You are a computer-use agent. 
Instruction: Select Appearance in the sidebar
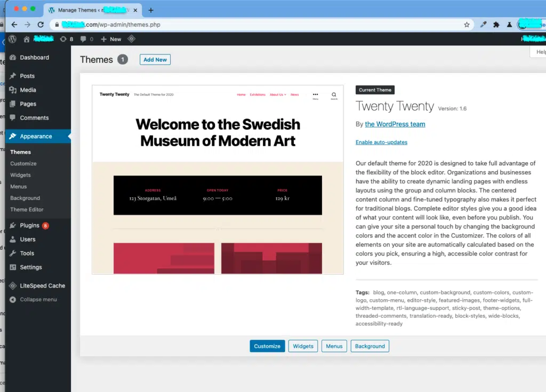[x=38, y=136]
